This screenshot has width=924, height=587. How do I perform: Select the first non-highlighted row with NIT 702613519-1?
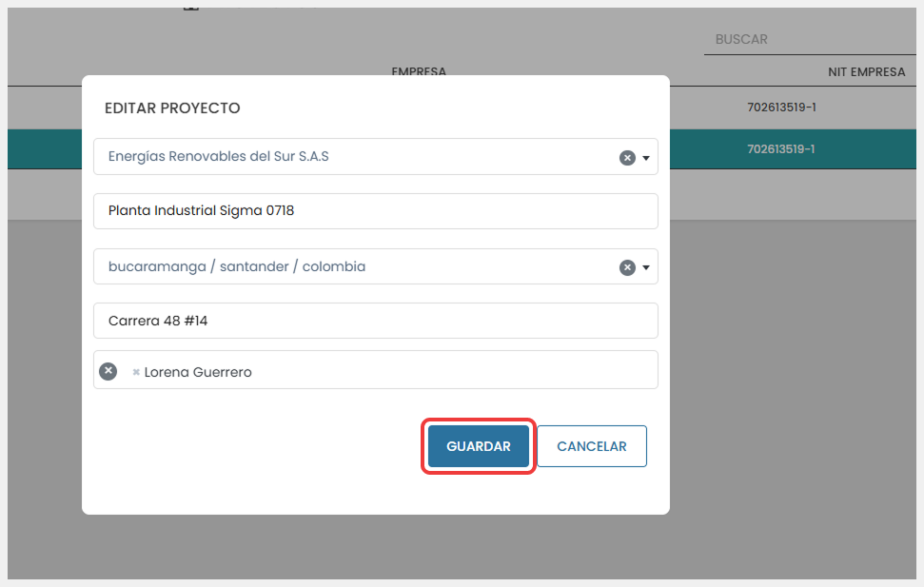point(781,108)
